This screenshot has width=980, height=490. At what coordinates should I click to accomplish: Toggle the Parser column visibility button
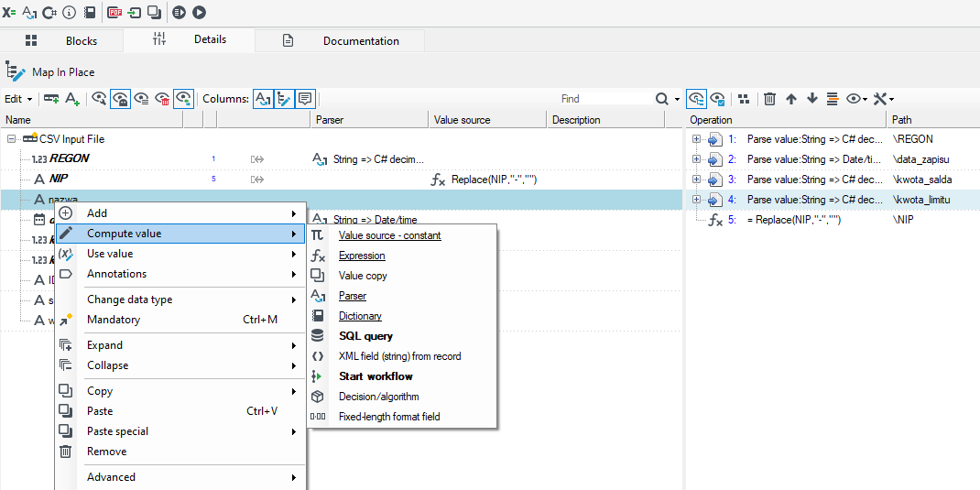tap(263, 99)
